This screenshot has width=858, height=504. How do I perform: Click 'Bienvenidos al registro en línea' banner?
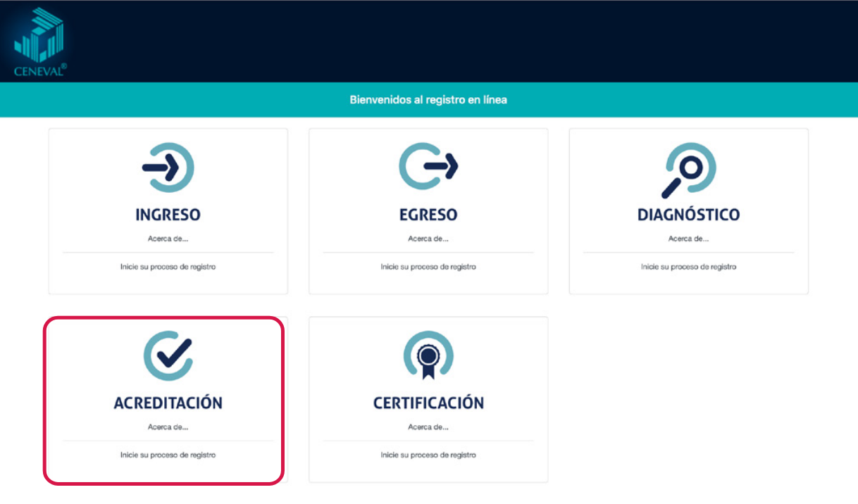coord(428,100)
